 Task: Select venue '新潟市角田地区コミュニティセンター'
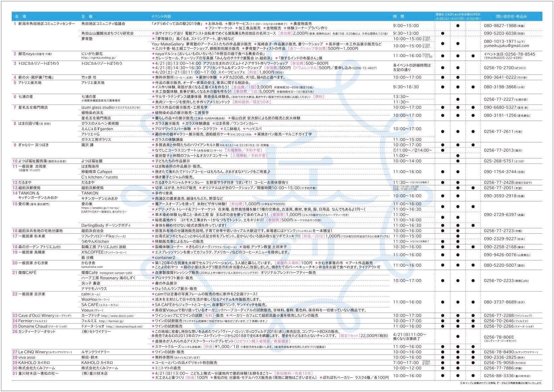click(47, 24)
